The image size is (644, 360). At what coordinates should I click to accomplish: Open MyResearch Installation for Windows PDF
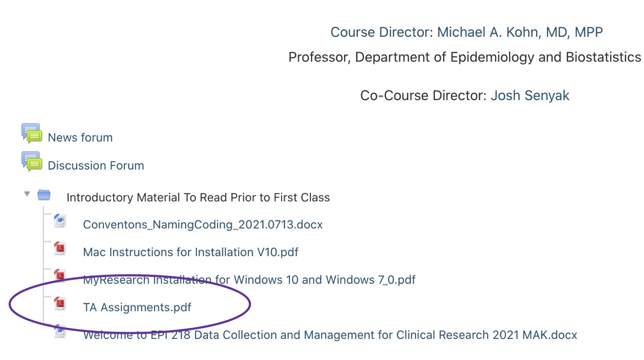(249, 280)
